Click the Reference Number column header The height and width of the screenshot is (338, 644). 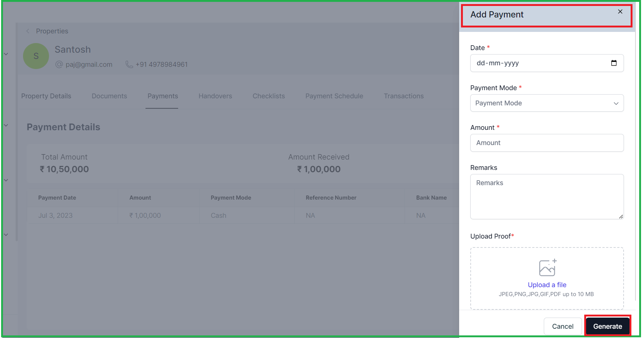coord(331,198)
